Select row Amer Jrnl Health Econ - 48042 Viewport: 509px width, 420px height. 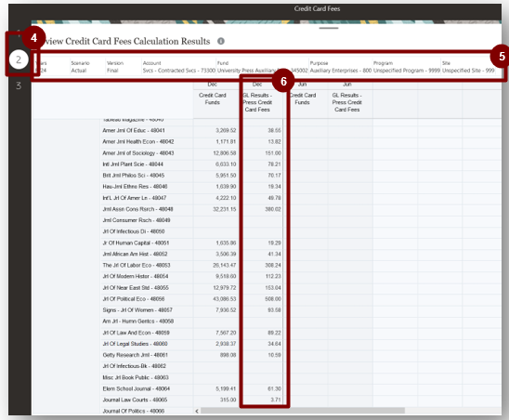pyautogui.click(x=138, y=141)
